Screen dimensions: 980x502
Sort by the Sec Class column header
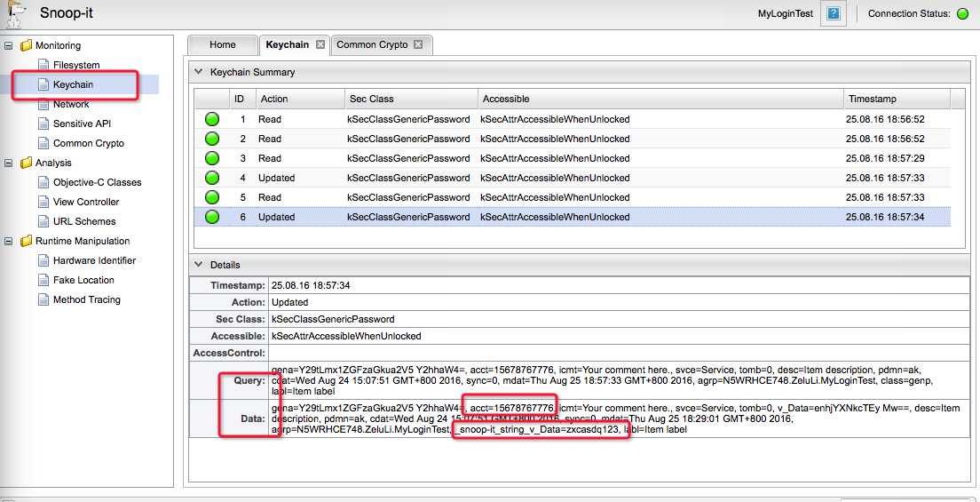tap(411, 99)
